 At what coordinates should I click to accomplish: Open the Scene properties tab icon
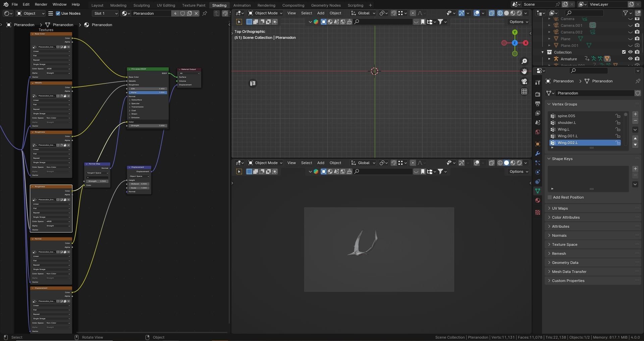(x=538, y=123)
